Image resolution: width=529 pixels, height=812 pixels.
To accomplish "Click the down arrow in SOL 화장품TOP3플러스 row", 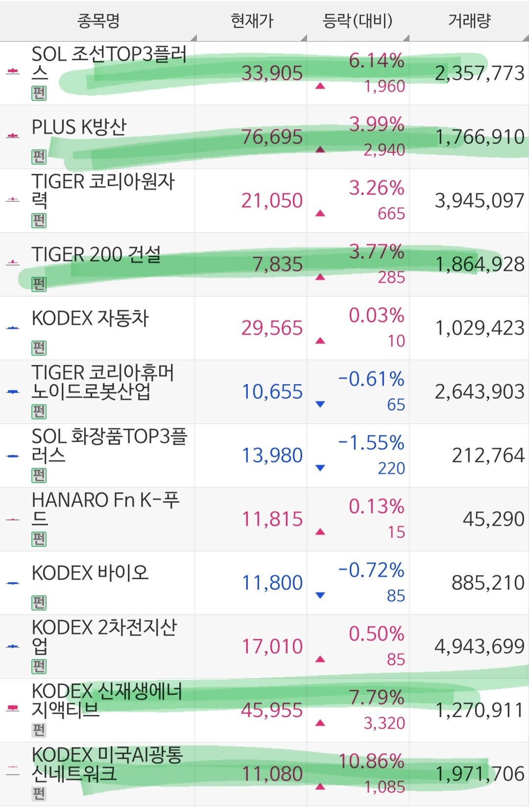I will (320, 468).
